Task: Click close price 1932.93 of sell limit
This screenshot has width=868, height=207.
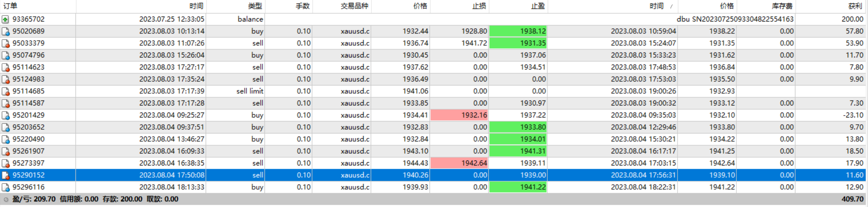Action: pyautogui.click(x=722, y=91)
